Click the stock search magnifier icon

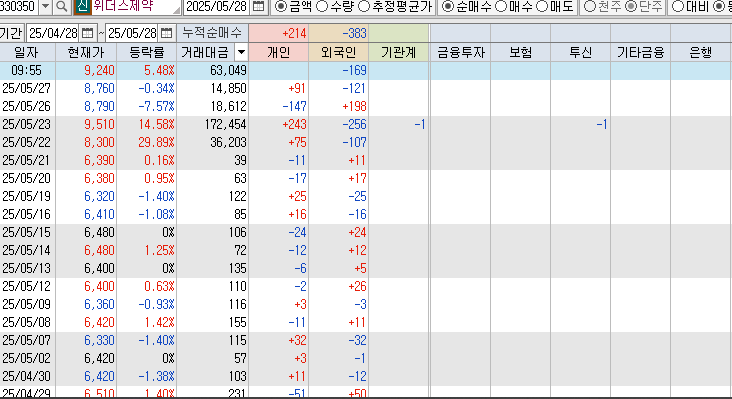click(62, 7)
